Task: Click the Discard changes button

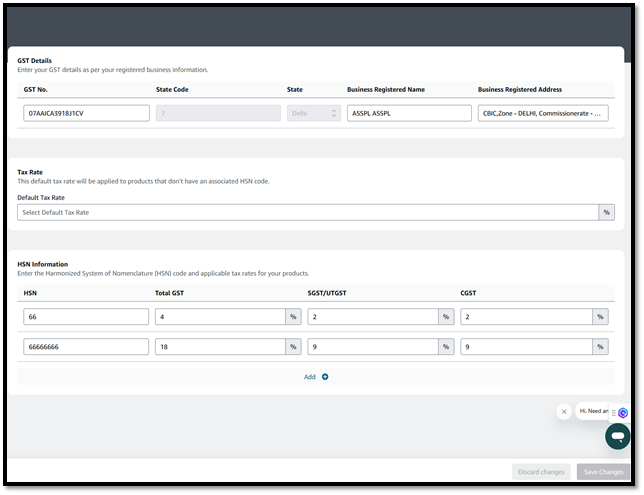Action: click(541, 472)
